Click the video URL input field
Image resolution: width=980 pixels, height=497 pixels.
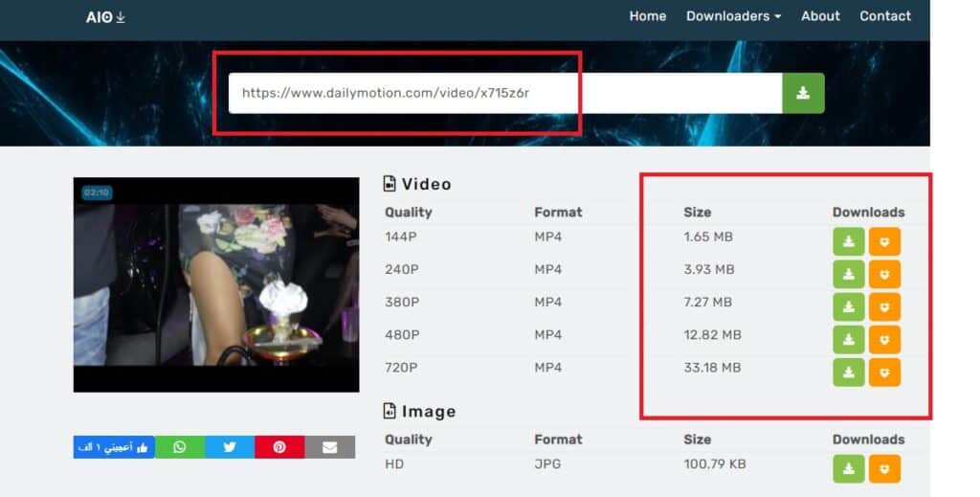tap(505, 93)
